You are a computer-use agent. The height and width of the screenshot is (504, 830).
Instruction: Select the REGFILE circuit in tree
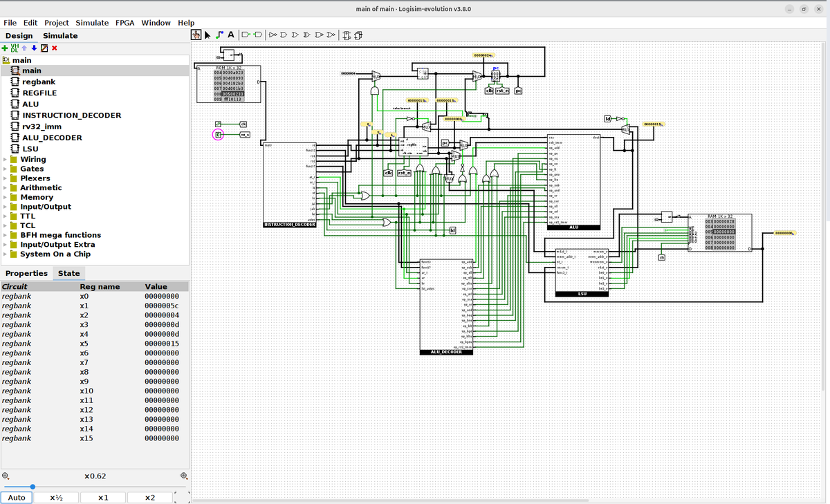[39, 93]
